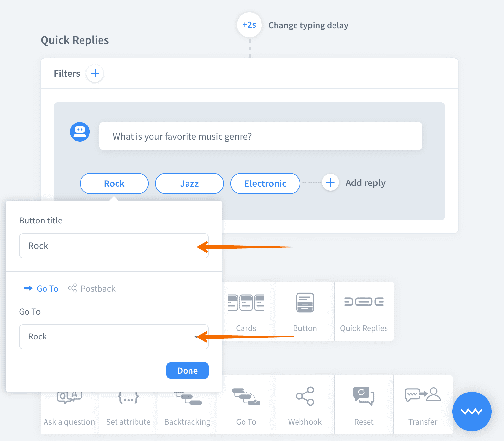The height and width of the screenshot is (441, 504).
Task: Add a Webhook block
Action: point(305,405)
